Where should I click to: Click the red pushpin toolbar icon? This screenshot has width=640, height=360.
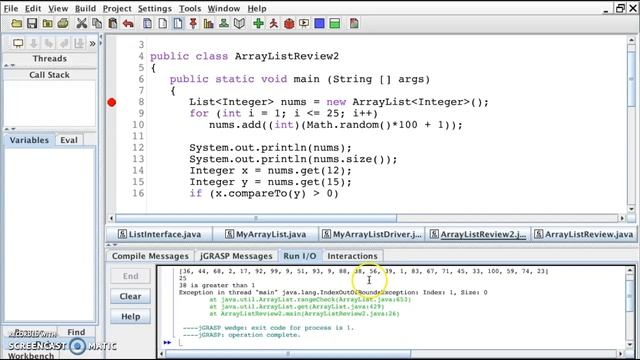coord(193,24)
